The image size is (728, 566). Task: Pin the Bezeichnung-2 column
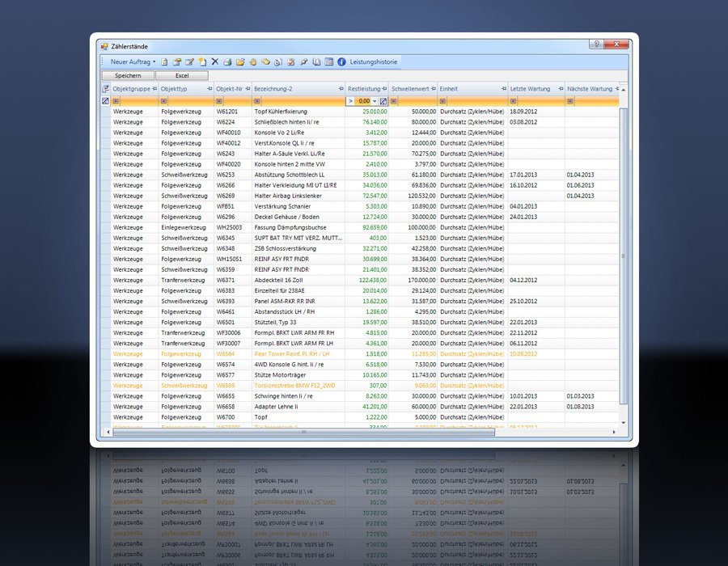tap(341, 89)
